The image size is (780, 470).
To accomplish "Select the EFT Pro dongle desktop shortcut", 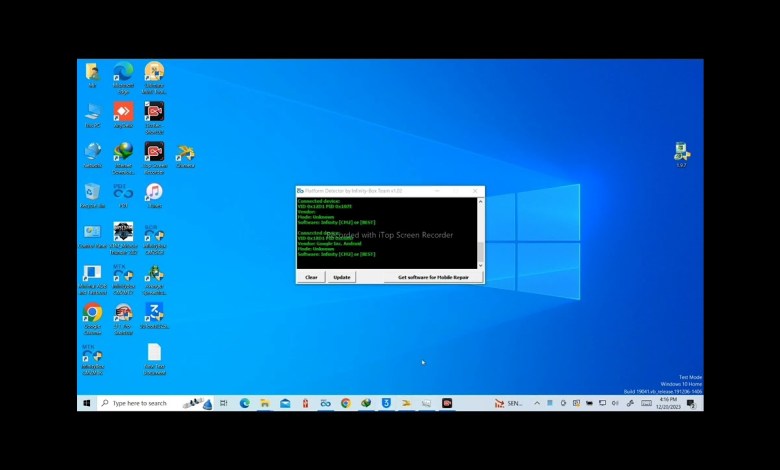I will click(123, 319).
